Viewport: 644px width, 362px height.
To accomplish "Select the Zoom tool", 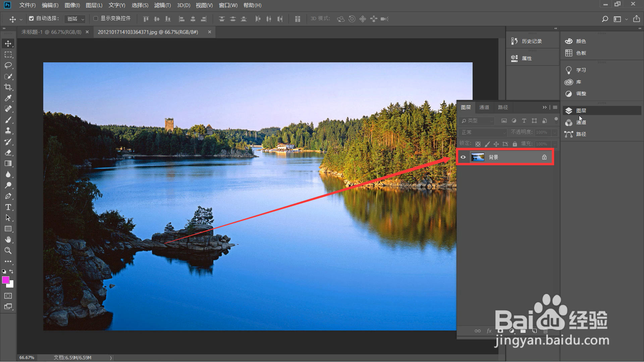I will [x=8, y=250].
